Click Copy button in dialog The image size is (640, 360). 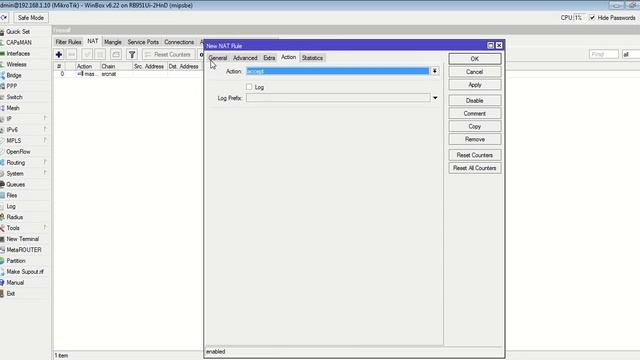coord(475,127)
